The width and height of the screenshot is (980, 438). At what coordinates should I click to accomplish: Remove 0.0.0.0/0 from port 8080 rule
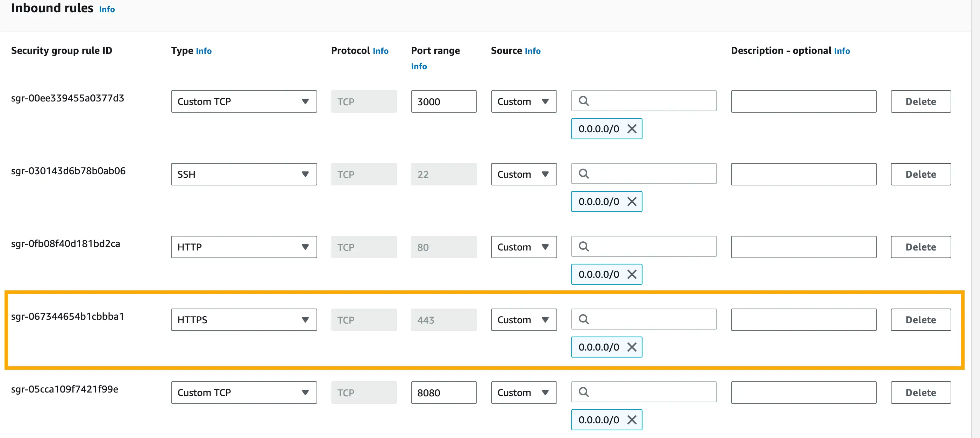pos(632,419)
